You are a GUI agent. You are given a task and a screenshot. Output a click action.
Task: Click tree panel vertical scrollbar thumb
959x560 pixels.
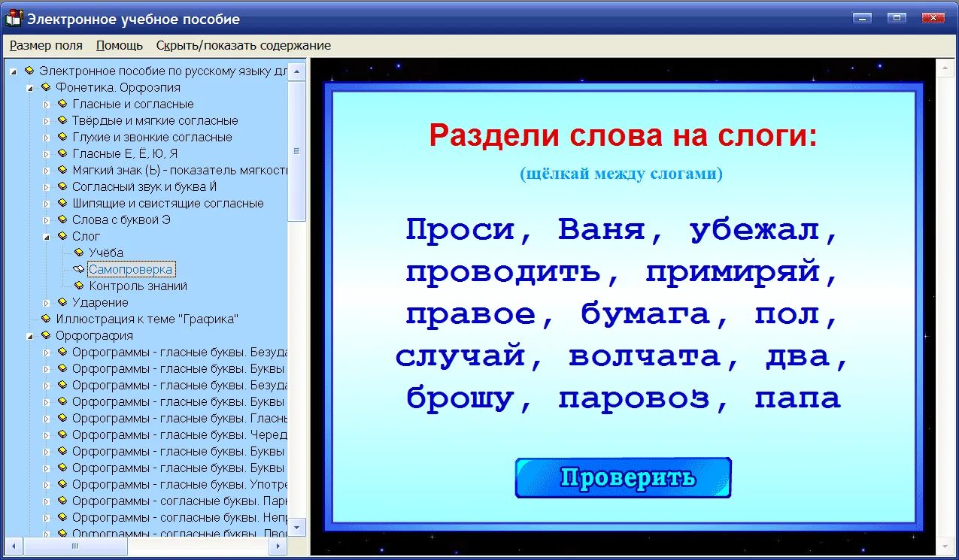(297, 151)
